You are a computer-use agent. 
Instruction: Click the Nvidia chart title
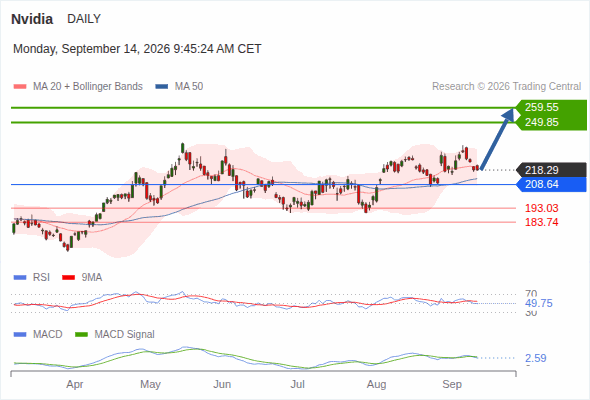tap(32, 19)
